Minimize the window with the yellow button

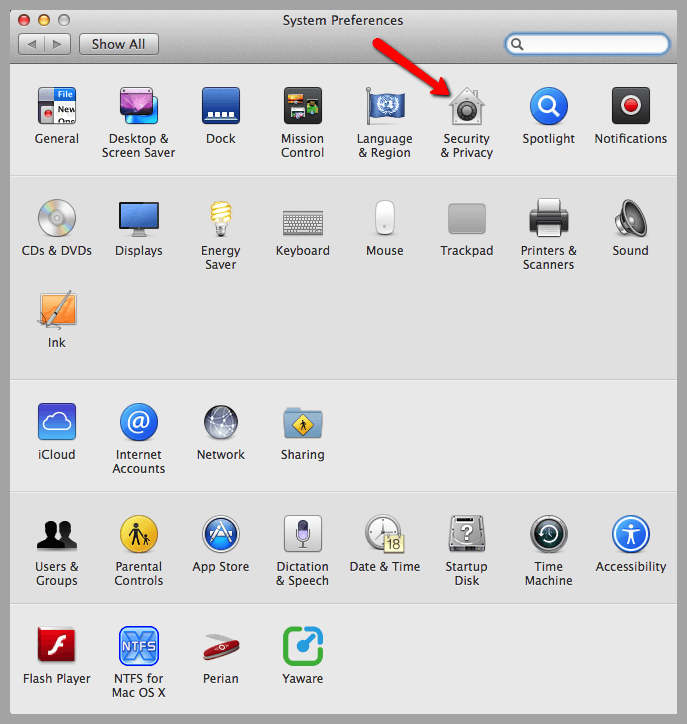tap(44, 20)
